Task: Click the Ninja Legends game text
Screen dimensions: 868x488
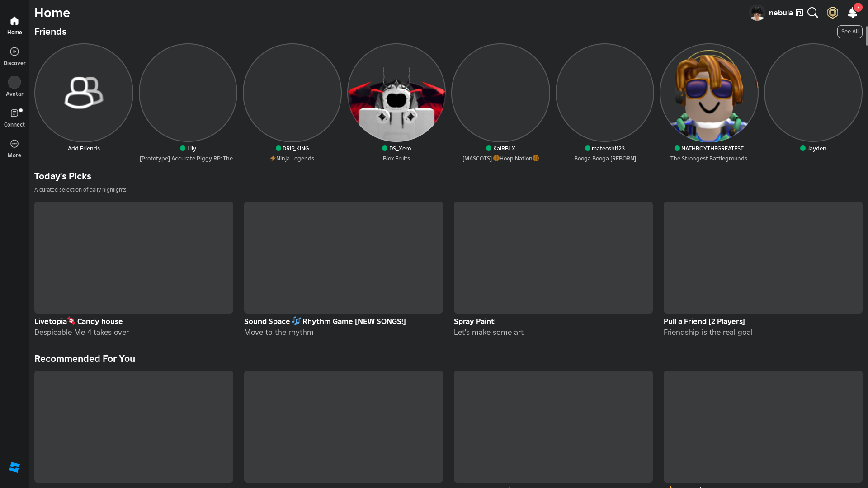Action: [x=292, y=159]
